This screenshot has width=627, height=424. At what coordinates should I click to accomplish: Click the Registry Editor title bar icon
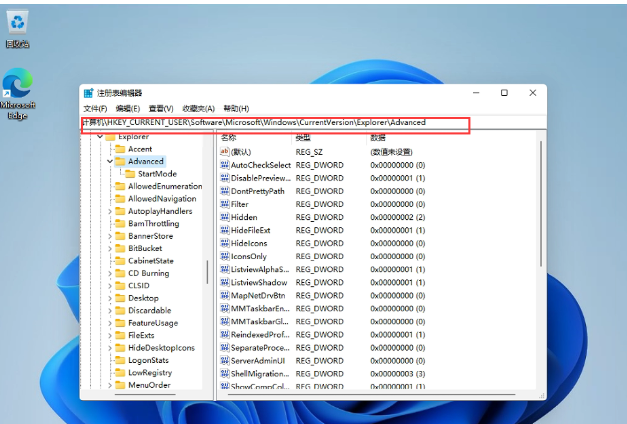click(x=90, y=93)
